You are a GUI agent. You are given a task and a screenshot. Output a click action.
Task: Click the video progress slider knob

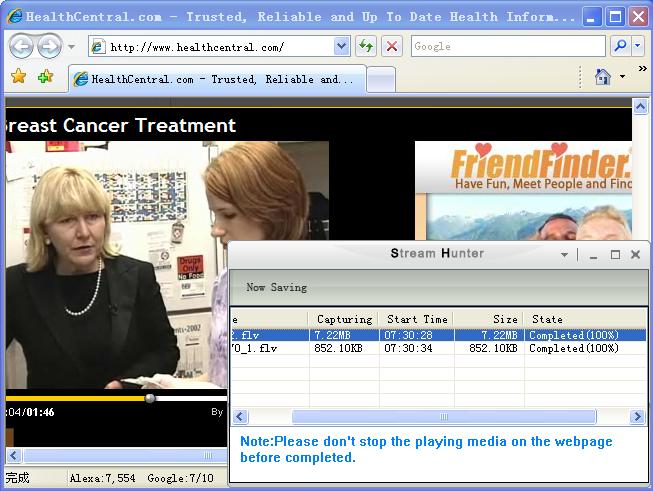[150, 398]
